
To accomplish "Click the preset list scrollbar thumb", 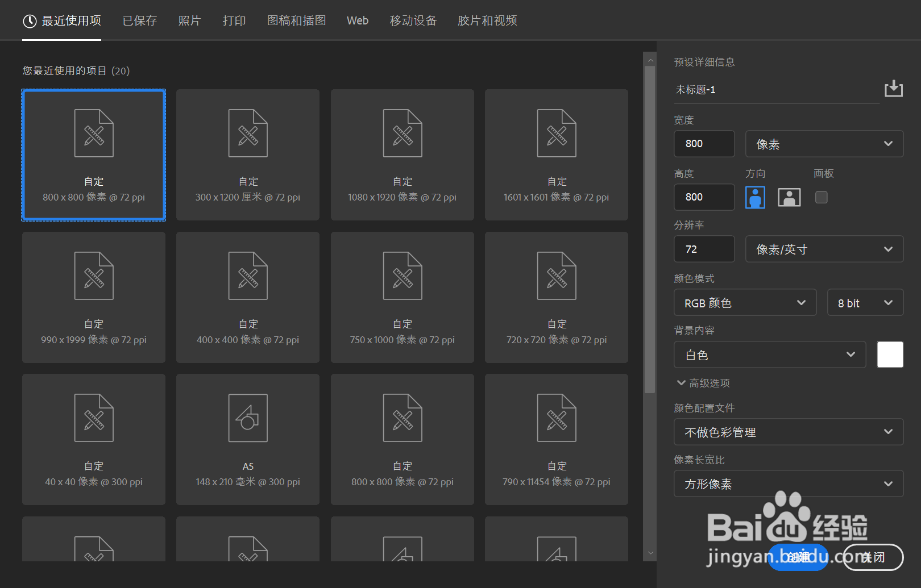I will pyautogui.click(x=650, y=230).
